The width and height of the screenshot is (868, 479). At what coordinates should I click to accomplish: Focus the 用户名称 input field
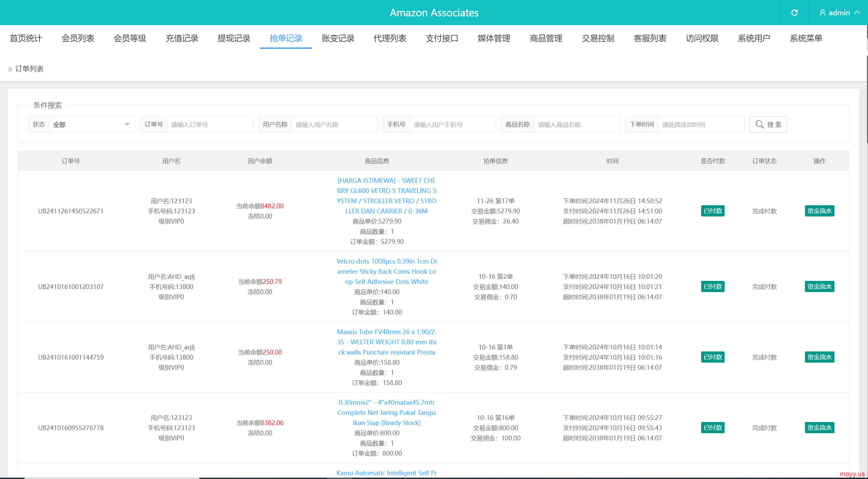tap(334, 124)
